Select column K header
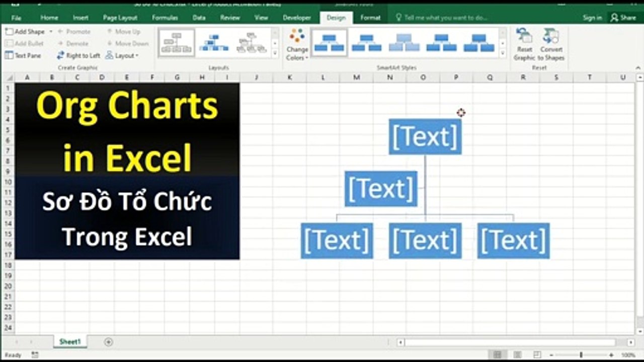This screenshot has width=644, height=362. click(289, 77)
